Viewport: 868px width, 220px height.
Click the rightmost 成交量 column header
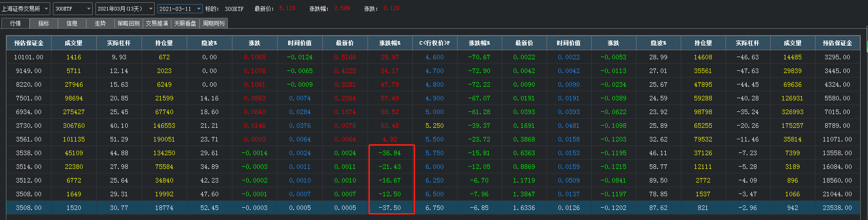click(x=792, y=43)
